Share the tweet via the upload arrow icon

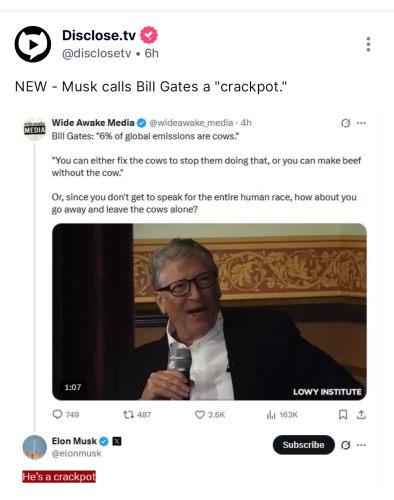(x=361, y=415)
